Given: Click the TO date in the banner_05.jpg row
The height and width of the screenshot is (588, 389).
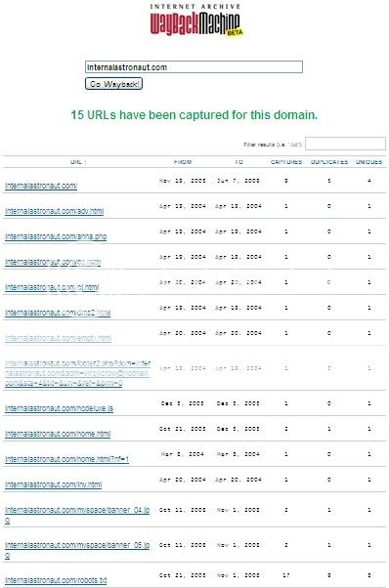Looking at the screenshot, I should coord(238,545).
